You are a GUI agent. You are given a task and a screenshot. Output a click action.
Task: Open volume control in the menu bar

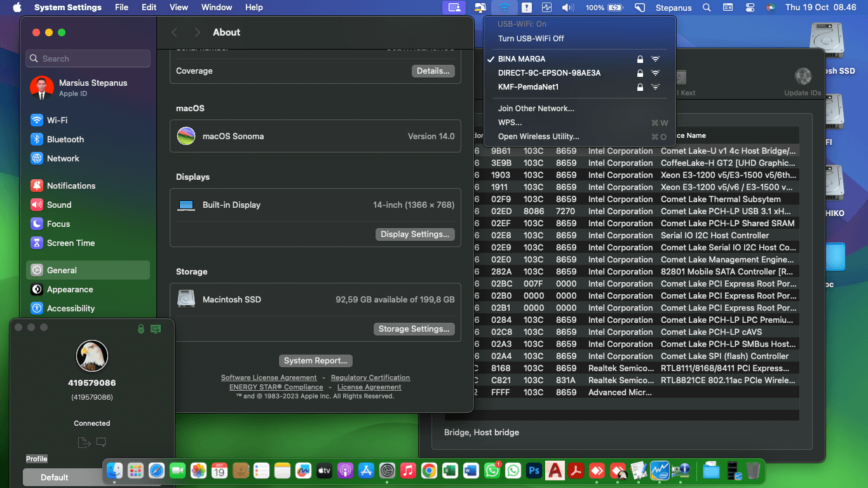tap(567, 8)
